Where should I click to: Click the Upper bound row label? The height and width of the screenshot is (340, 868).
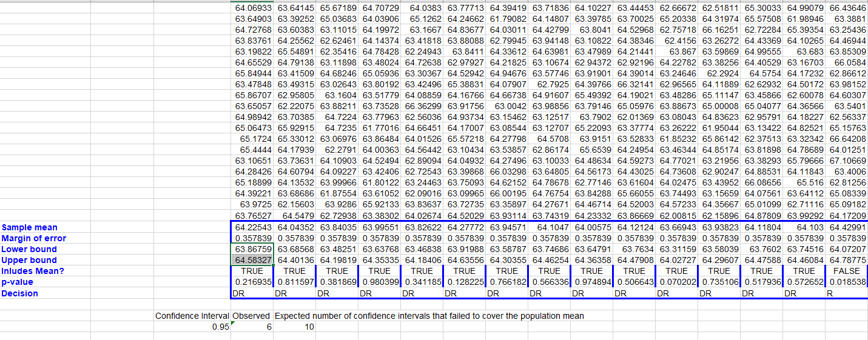29,260
